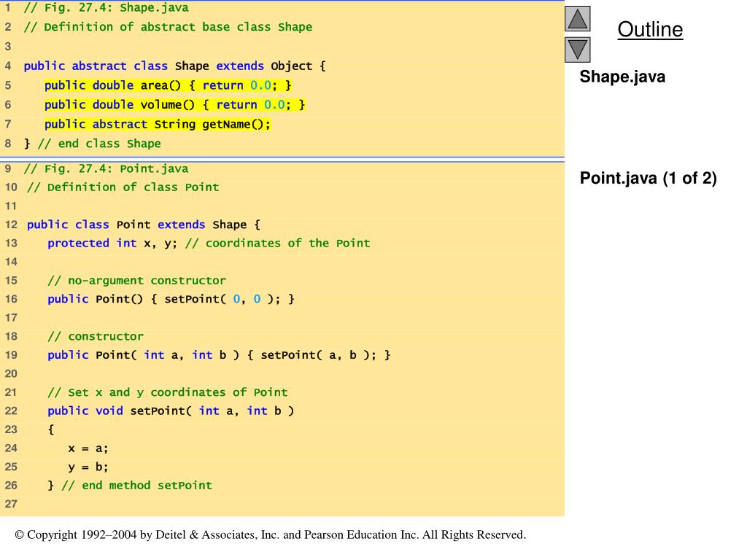Click the up arrow navigation button
Screen dimensions: 747x560
(578, 18)
